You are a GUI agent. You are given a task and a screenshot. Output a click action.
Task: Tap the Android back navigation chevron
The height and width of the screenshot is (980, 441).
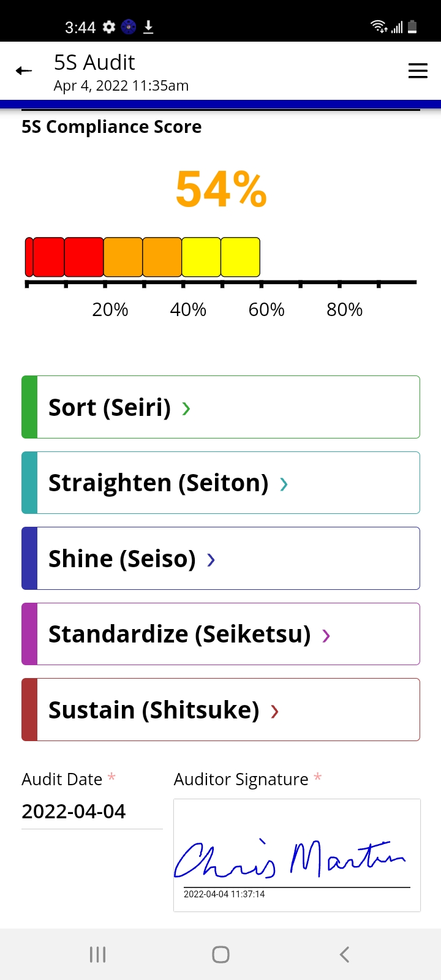click(x=344, y=954)
